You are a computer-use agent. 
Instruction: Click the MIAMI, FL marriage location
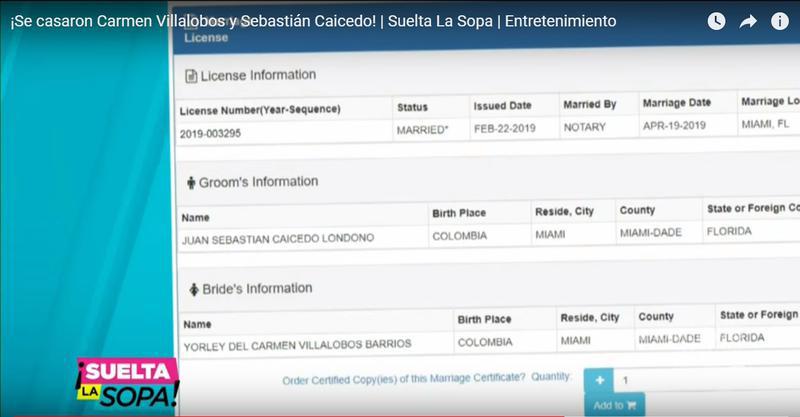click(765, 124)
